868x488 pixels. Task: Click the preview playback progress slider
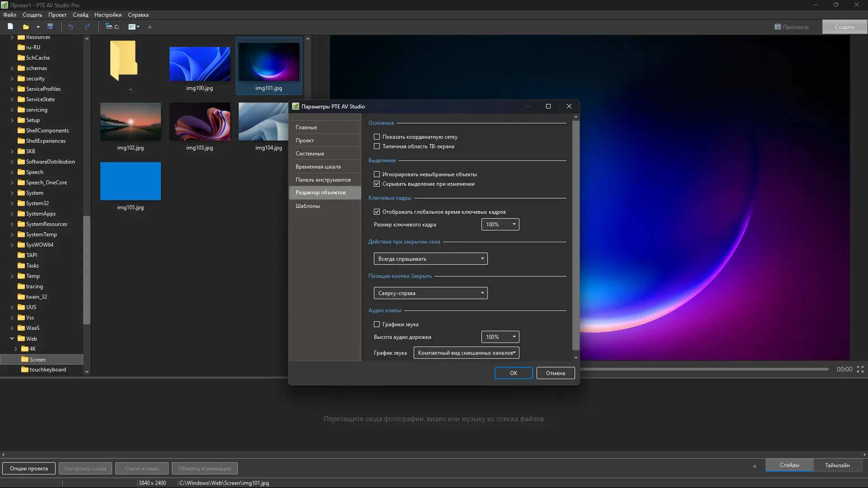pyautogui.click(x=704, y=369)
